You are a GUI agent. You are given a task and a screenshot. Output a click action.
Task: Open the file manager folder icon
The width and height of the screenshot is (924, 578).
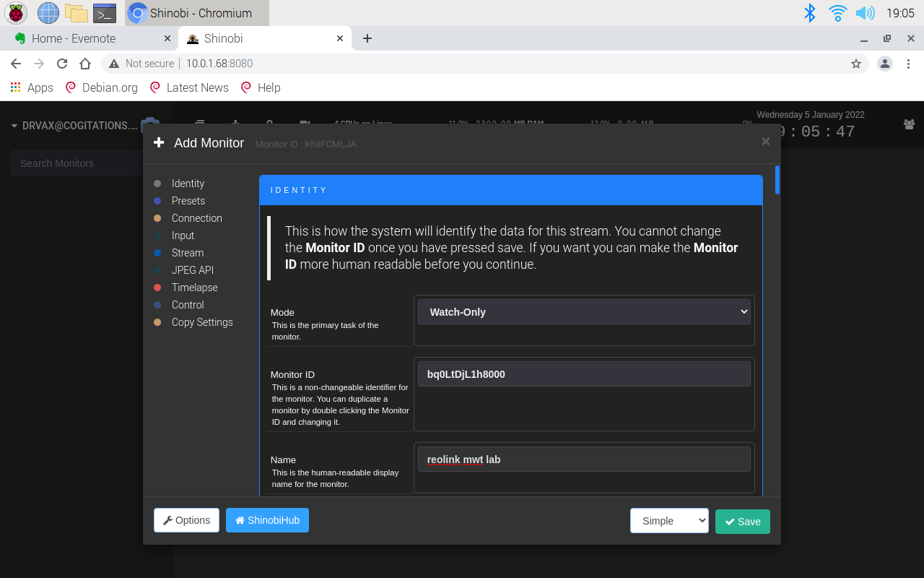pos(76,13)
